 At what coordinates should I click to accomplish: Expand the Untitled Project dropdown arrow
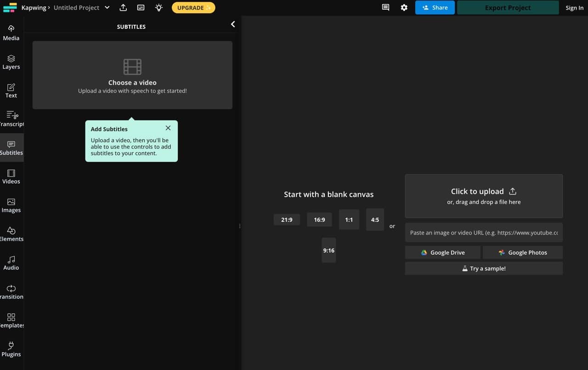coord(107,7)
